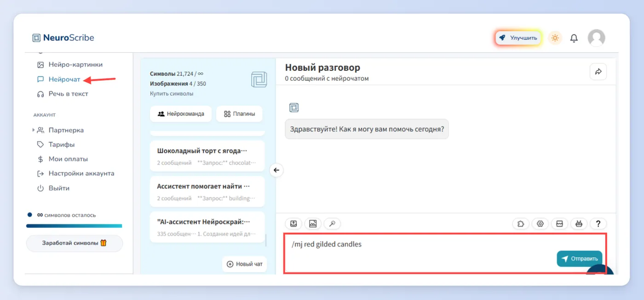The height and width of the screenshot is (300, 644).
Task: Open the Ассистент помогает найти chat
Action: [207, 192]
